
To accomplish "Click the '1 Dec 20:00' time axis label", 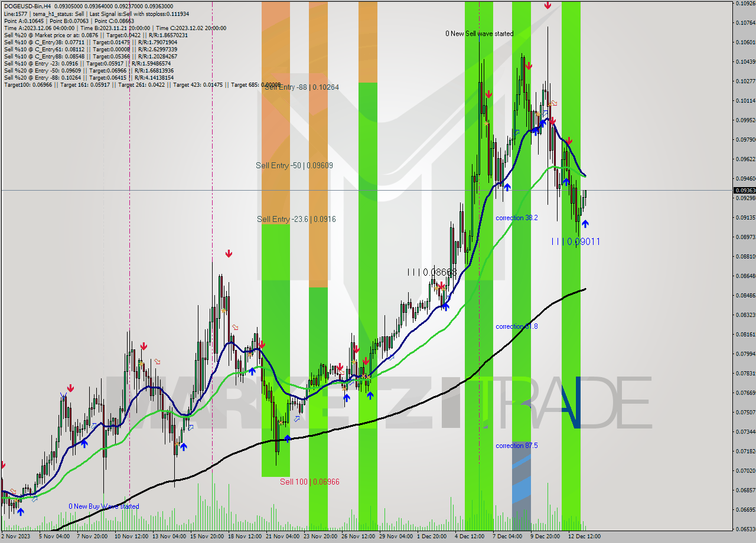I will click(432, 537).
